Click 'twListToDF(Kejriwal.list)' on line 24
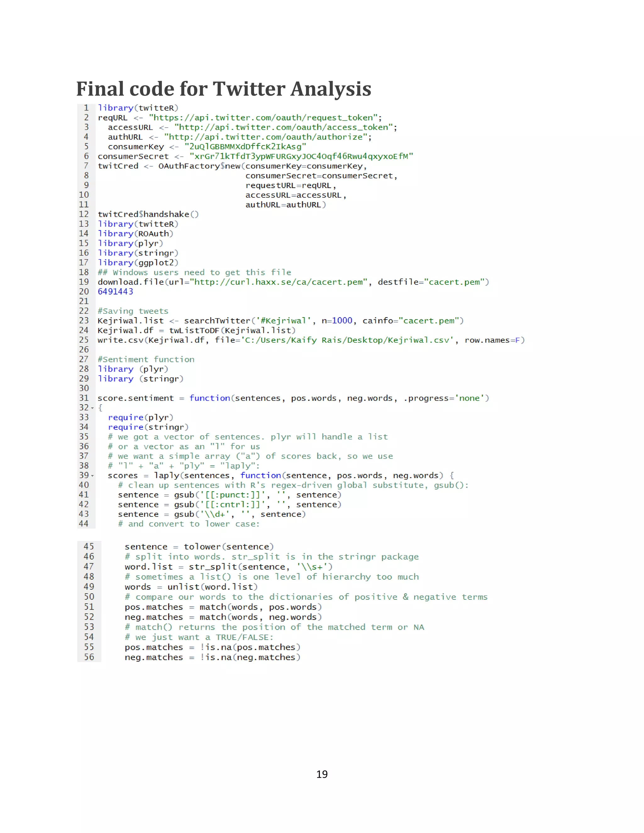 [x=232, y=330]
